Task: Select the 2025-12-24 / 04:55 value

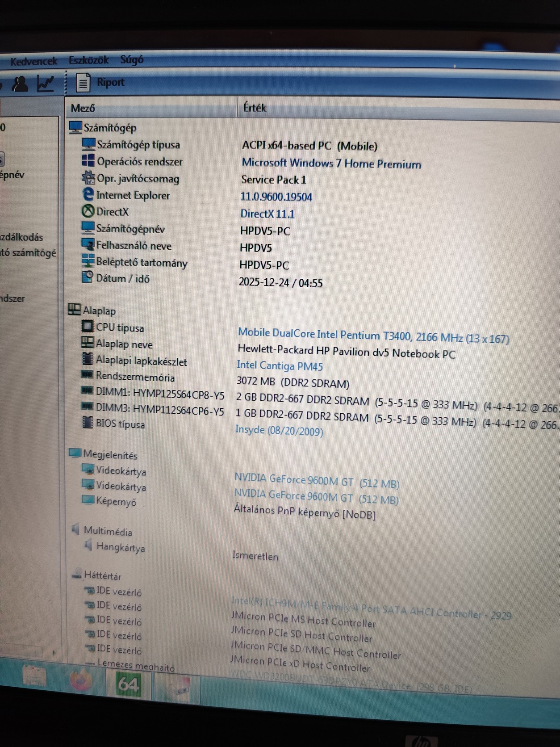Action: [280, 282]
